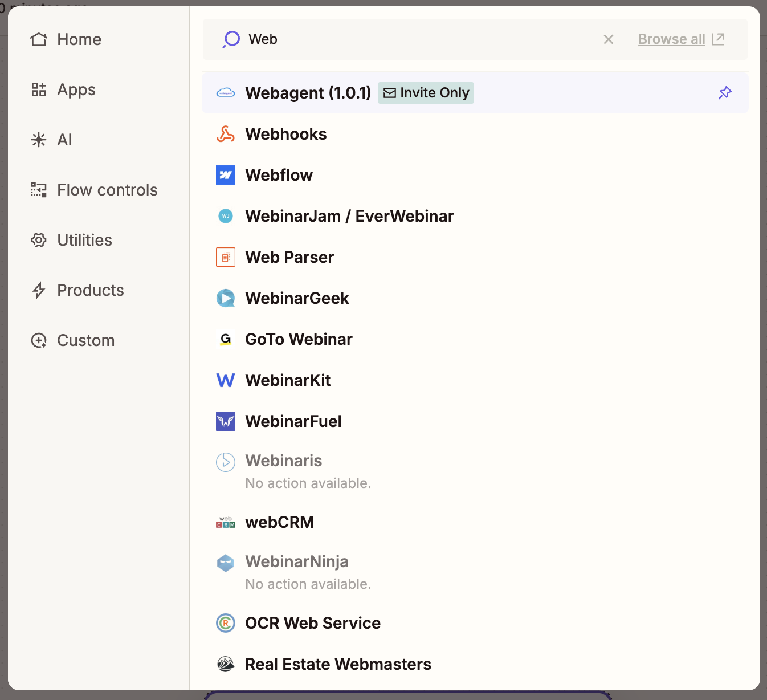Select the Webflow app

coord(475,175)
